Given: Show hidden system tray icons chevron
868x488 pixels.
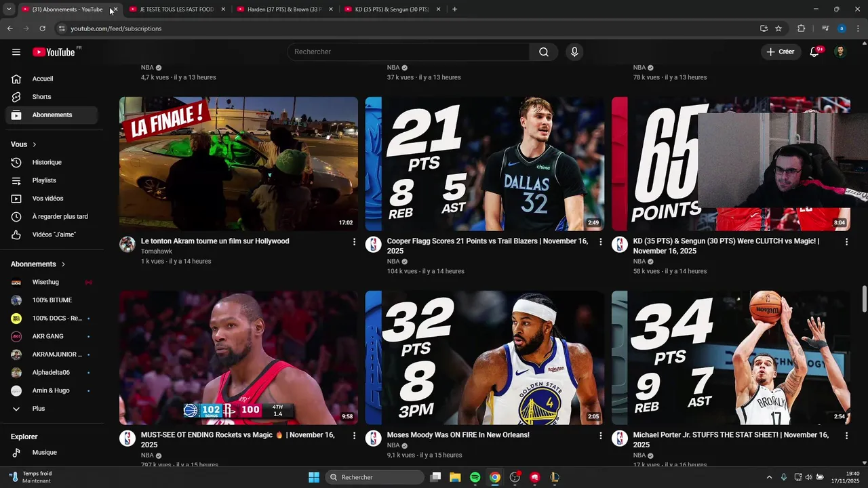Looking at the screenshot, I should pyautogui.click(x=769, y=477).
